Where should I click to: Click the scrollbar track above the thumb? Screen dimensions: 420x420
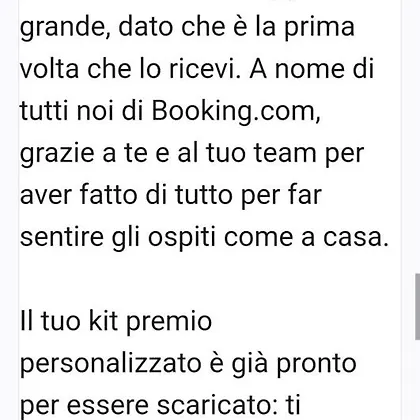coord(417,137)
